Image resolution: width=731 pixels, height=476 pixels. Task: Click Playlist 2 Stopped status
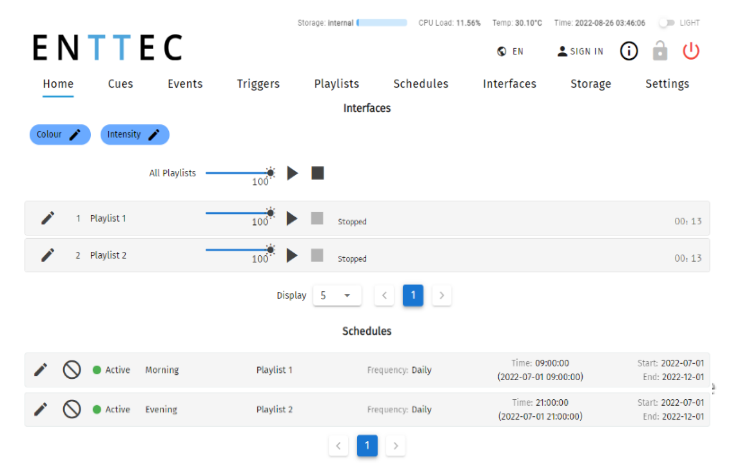352,259
